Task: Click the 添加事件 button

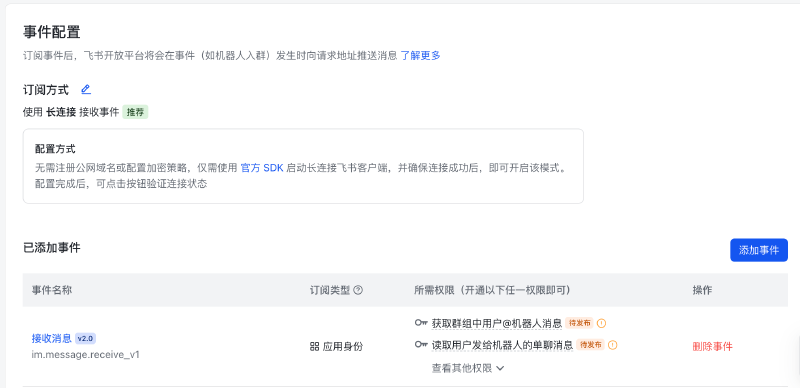Action: tap(759, 250)
